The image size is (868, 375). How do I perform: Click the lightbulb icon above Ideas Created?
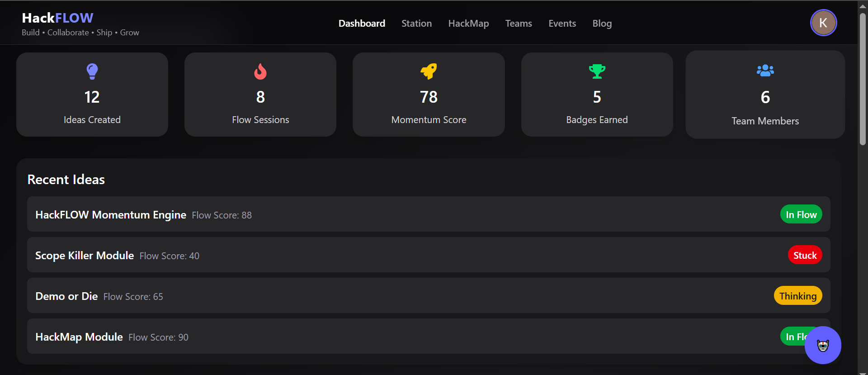tap(92, 71)
